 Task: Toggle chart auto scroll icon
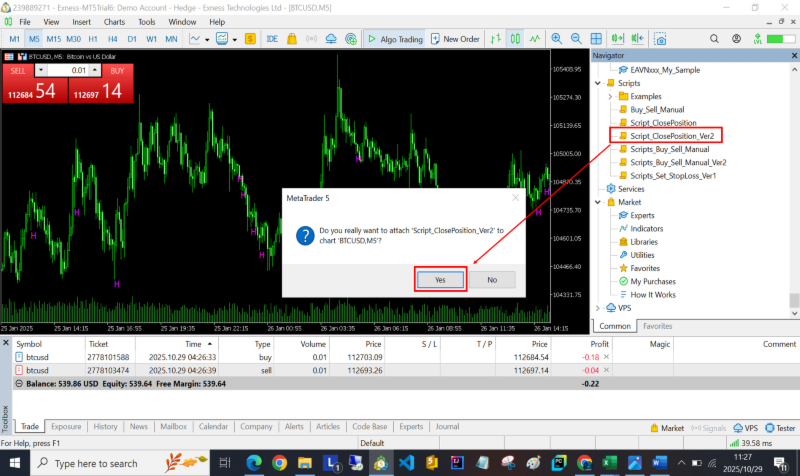click(617, 39)
